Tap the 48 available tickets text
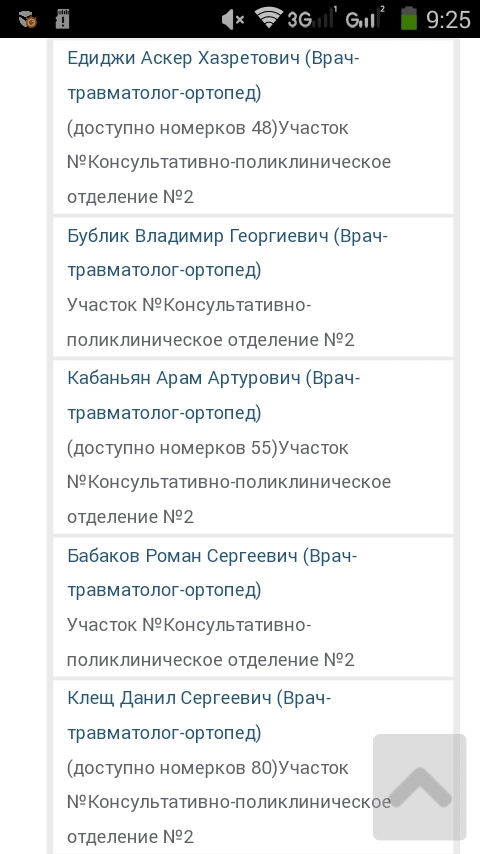This screenshot has height=854, width=480. click(173, 128)
